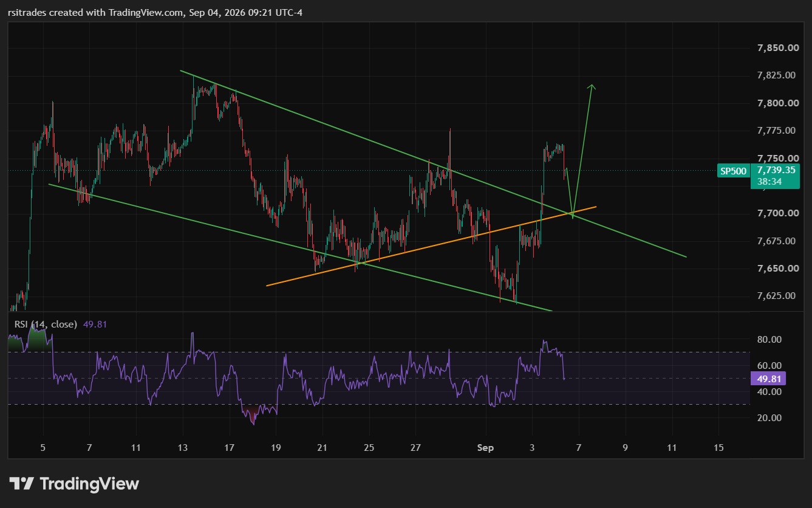
Task: Click the 7,825.00 price axis label
Action: [x=777, y=75]
